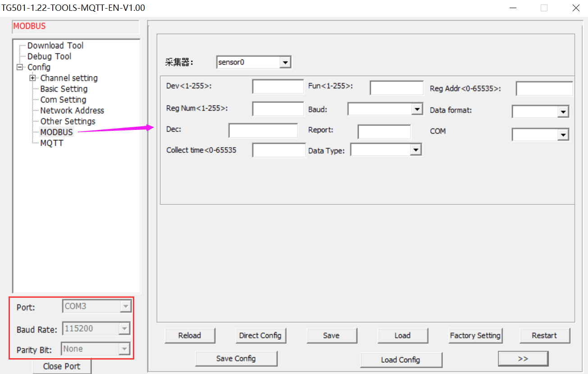Close the serial port with Close Port
This screenshot has width=588, height=374.
(62, 366)
